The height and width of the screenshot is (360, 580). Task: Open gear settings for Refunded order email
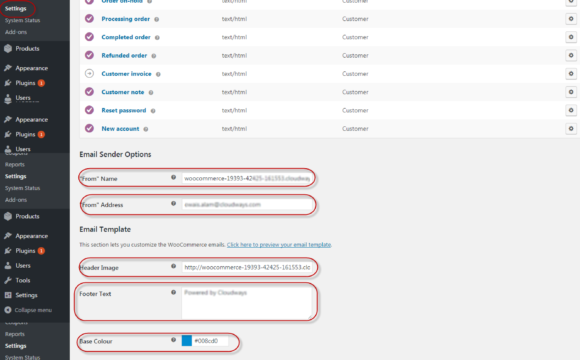click(x=571, y=55)
